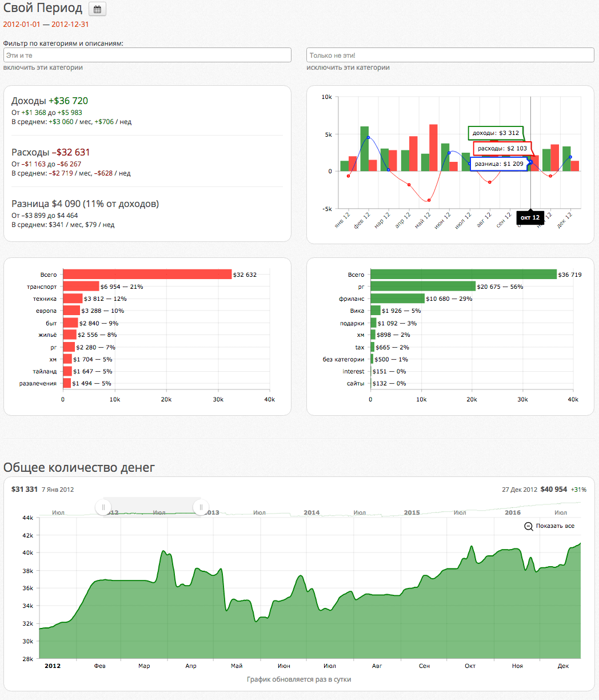Click the "разница: $1 209" tooltip
The image size is (599, 700).
[499, 164]
